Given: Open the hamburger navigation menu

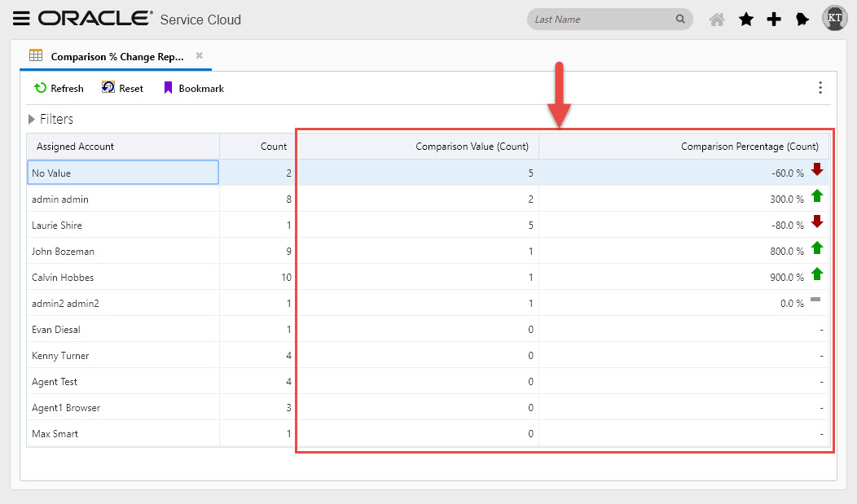Looking at the screenshot, I should click(21, 18).
